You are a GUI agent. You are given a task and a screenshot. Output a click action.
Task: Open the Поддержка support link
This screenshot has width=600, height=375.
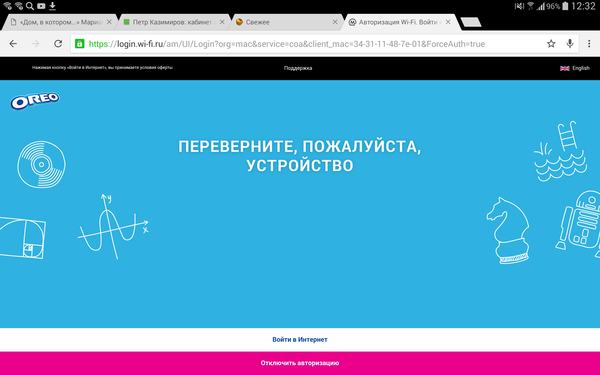tap(298, 68)
